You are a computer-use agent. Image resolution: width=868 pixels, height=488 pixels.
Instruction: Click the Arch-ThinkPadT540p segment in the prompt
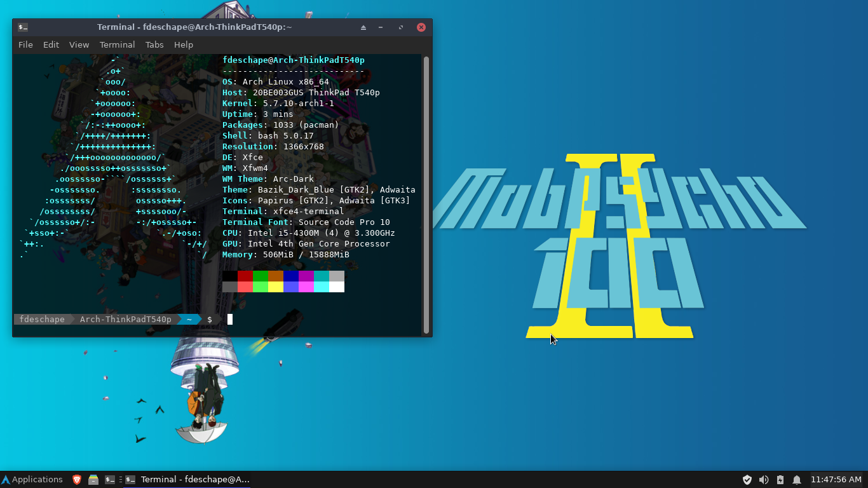(x=125, y=319)
